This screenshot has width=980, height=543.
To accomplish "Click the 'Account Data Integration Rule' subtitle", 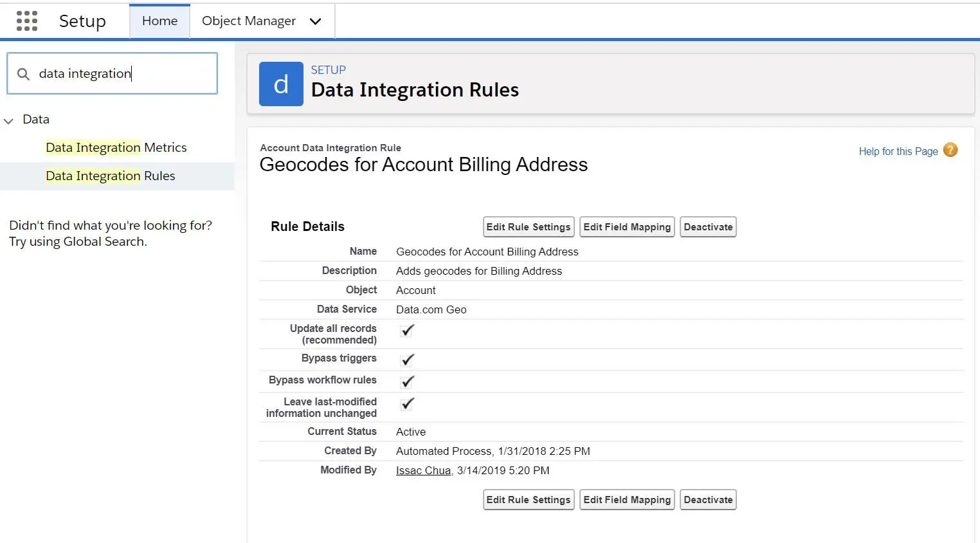I will 331,148.
